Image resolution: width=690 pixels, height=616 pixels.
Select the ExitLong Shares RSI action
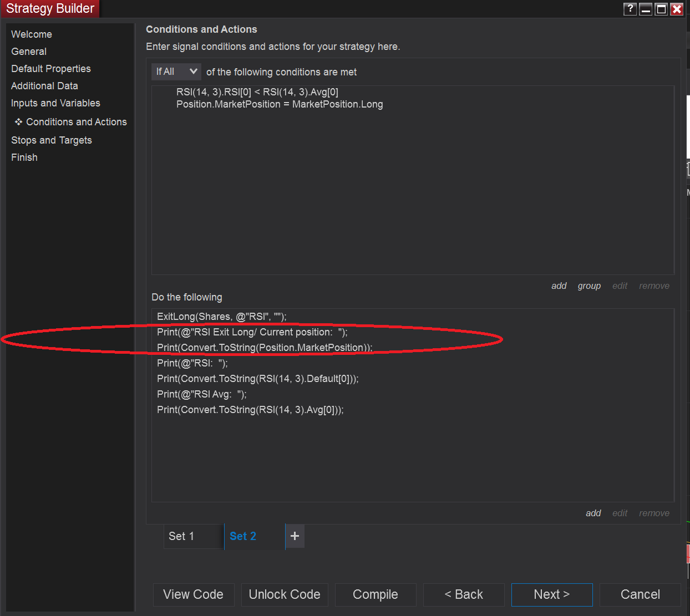click(222, 317)
